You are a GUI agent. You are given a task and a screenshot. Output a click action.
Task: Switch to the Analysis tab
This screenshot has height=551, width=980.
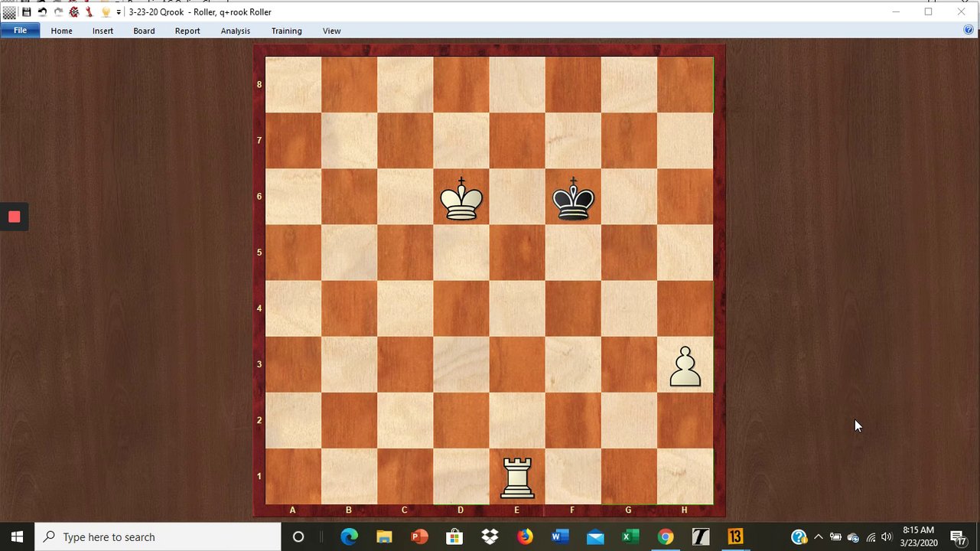point(236,31)
